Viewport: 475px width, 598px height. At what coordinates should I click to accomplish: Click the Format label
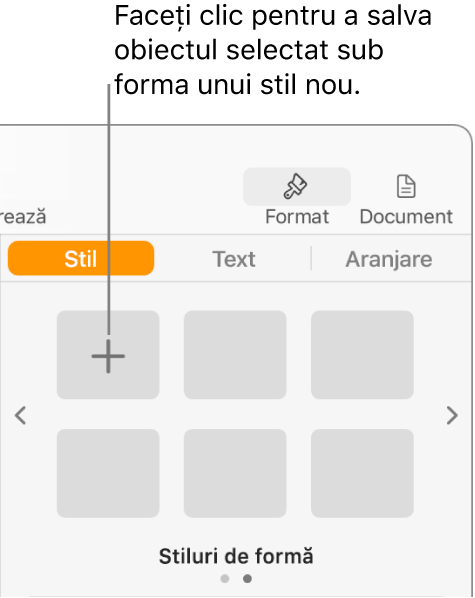[297, 217]
